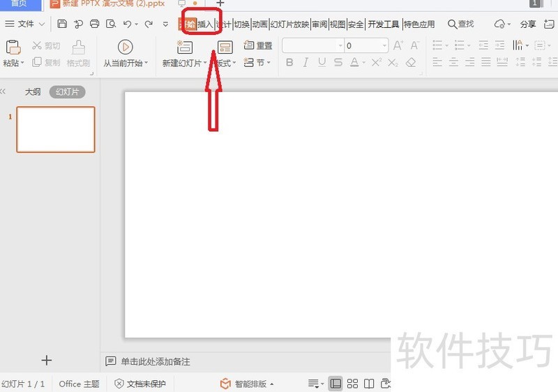The image size is (558, 392).
Task: Switch to the 动画 (Animation) tab
Action: (x=259, y=24)
